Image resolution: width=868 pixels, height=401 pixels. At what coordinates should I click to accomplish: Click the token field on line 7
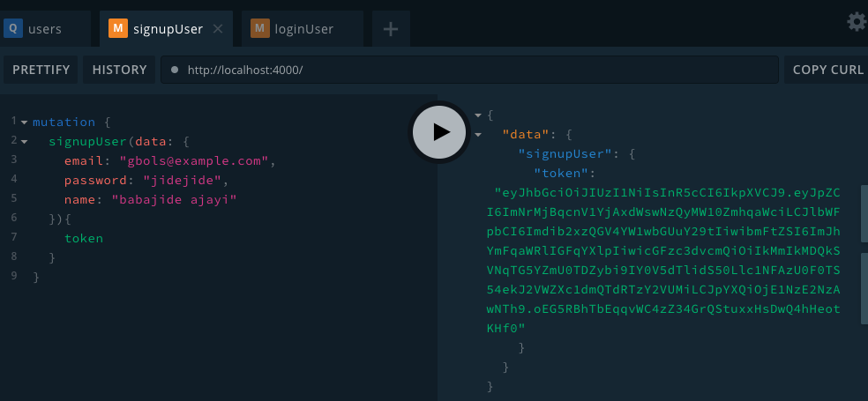[84, 238]
